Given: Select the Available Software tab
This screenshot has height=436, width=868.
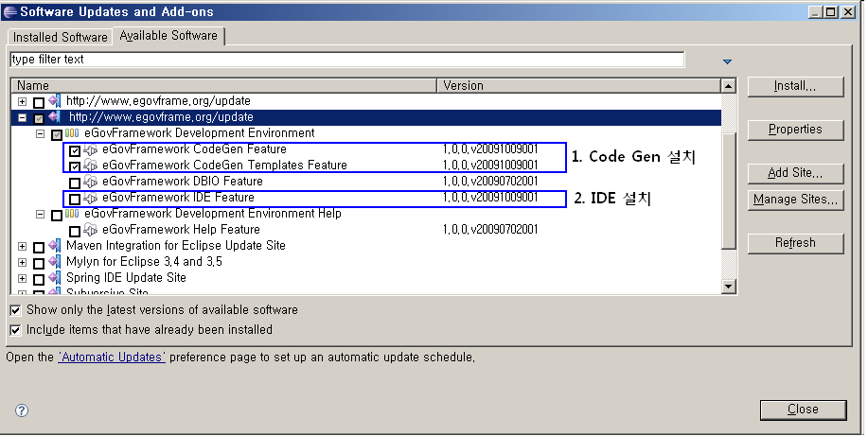Looking at the screenshot, I should point(168,36).
